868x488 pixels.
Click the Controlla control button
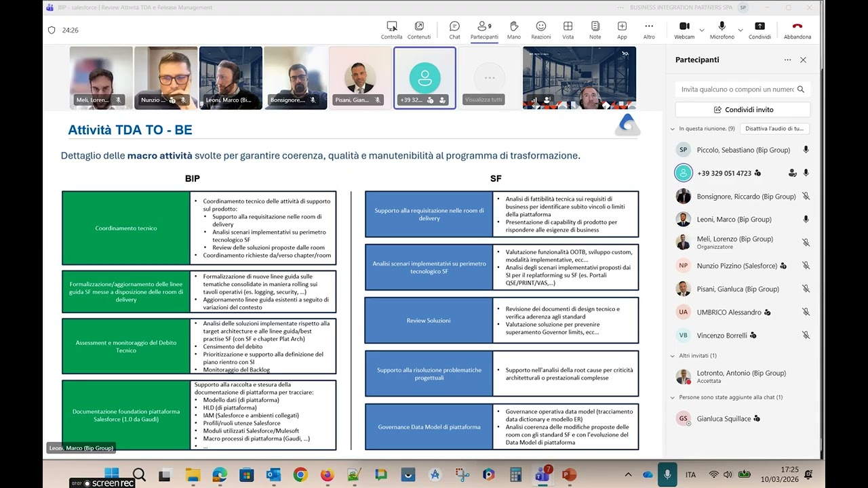tap(391, 30)
